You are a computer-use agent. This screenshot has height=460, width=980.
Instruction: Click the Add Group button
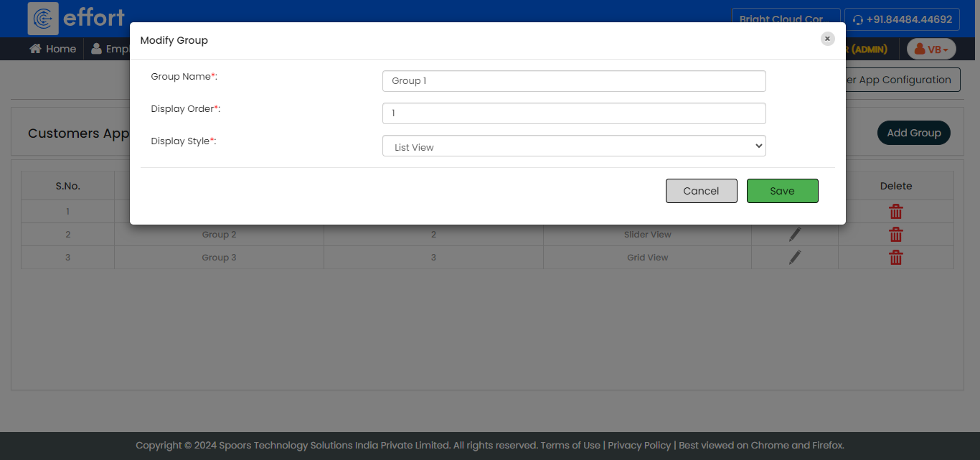click(913, 133)
